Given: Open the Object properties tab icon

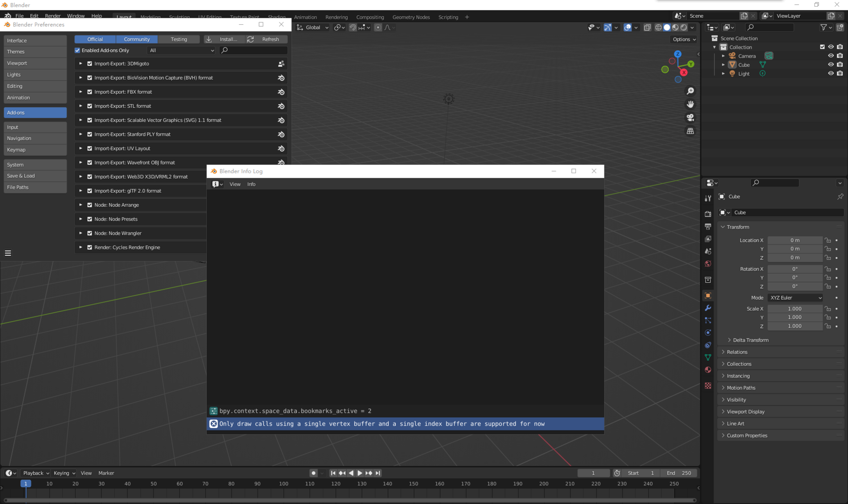Looking at the screenshot, I should pos(708,295).
